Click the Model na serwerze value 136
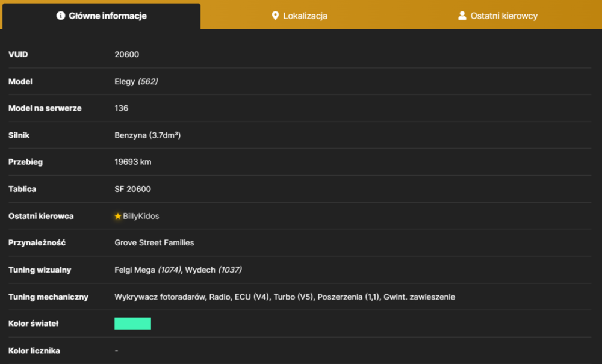Viewport: 602px width, 364px height. tap(122, 108)
